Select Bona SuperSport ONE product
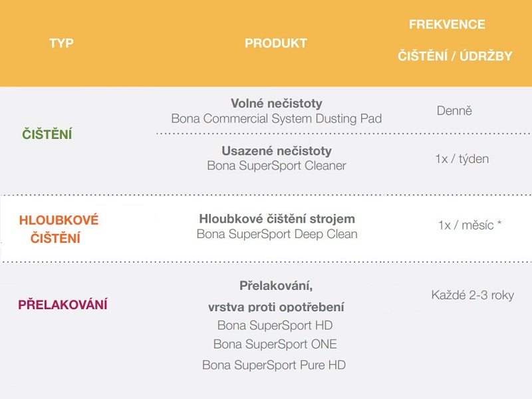Screen dimensions: 532x399 click(275, 344)
